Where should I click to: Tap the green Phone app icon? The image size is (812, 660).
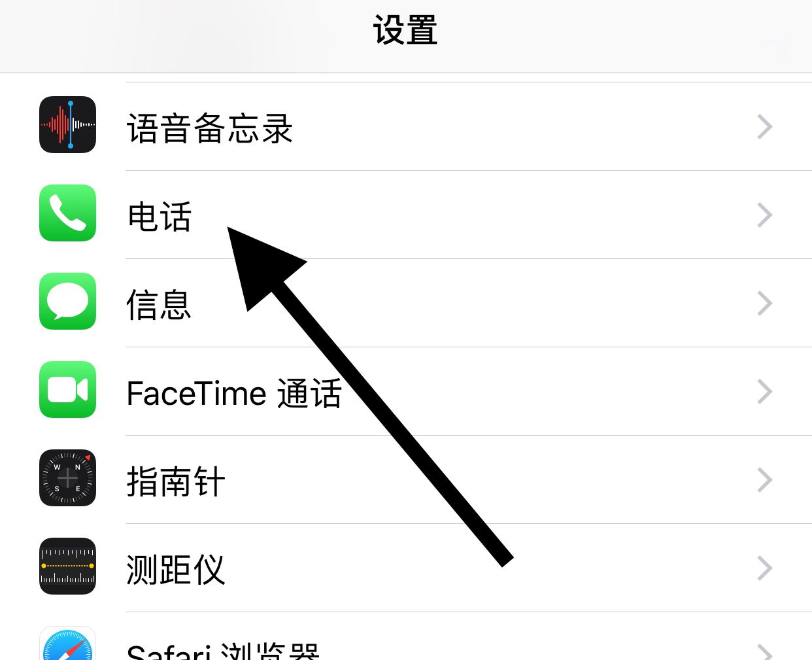pyautogui.click(x=67, y=213)
